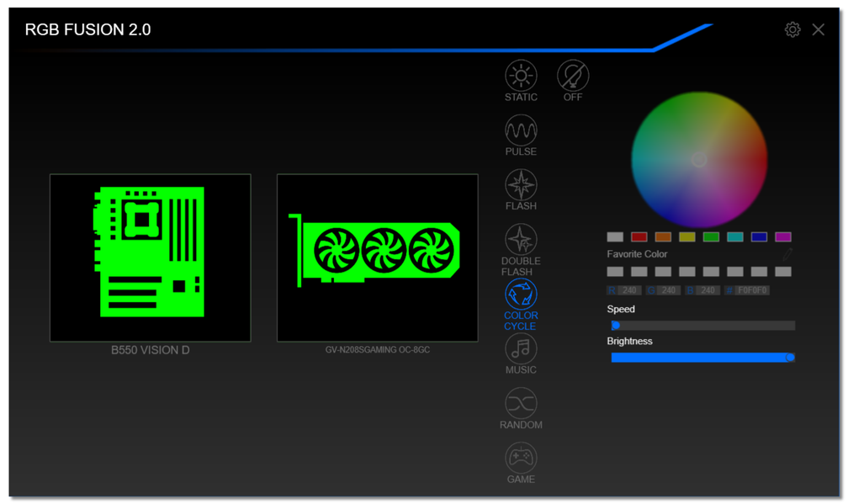Open settings via the gear icon
The height and width of the screenshot is (504, 848).
pyautogui.click(x=792, y=29)
